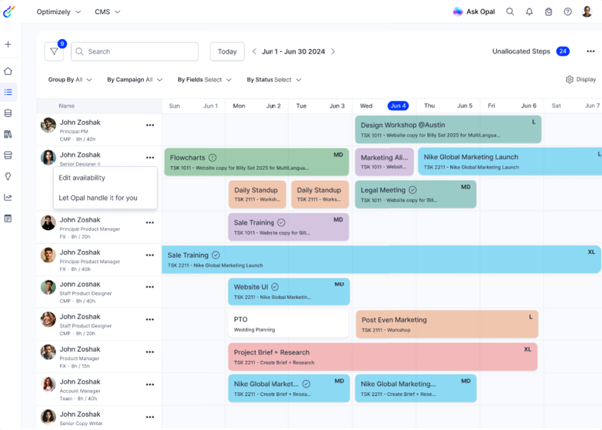Toggle check circle on wide blue Sale Training bar
Image resolution: width=602 pixels, height=430 pixels.
215,255
